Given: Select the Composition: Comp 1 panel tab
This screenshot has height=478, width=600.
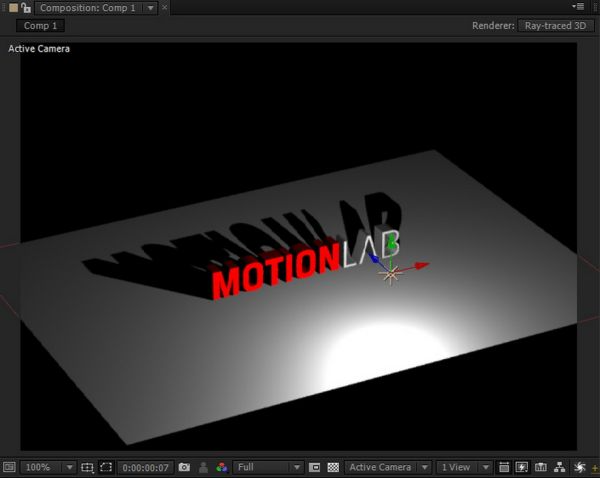Looking at the screenshot, I should [88, 8].
